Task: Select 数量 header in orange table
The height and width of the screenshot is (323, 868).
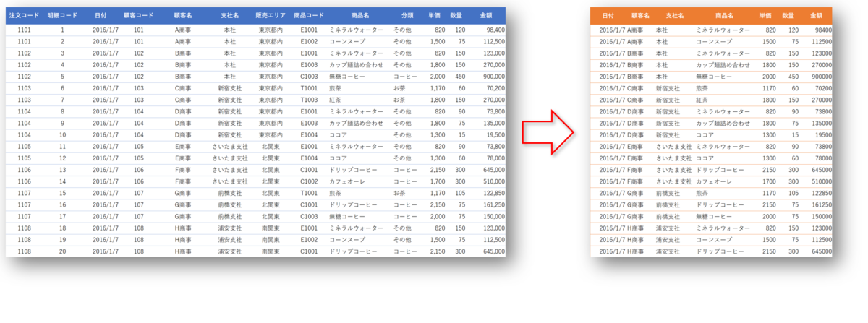Action: click(x=788, y=15)
